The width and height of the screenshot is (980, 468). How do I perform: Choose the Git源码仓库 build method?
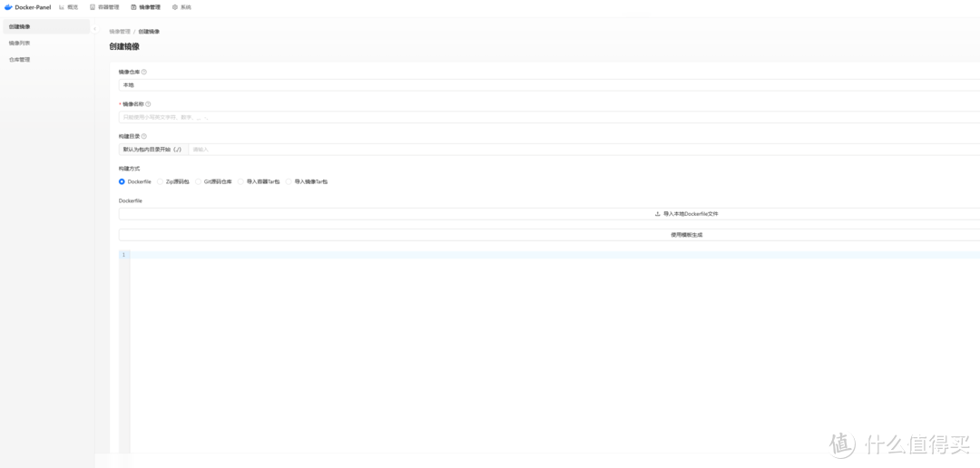tap(199, 181)
